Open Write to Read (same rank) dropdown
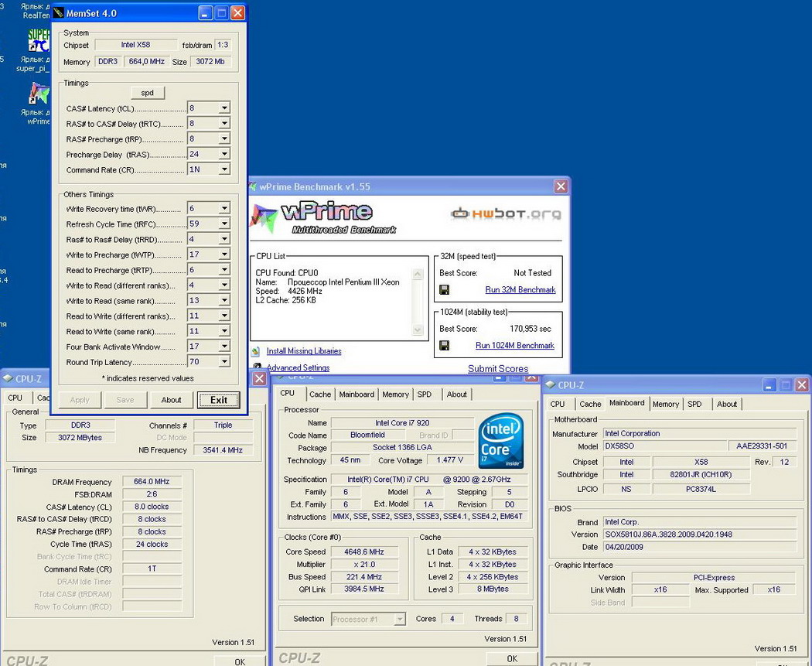 [x=224, y=300]
